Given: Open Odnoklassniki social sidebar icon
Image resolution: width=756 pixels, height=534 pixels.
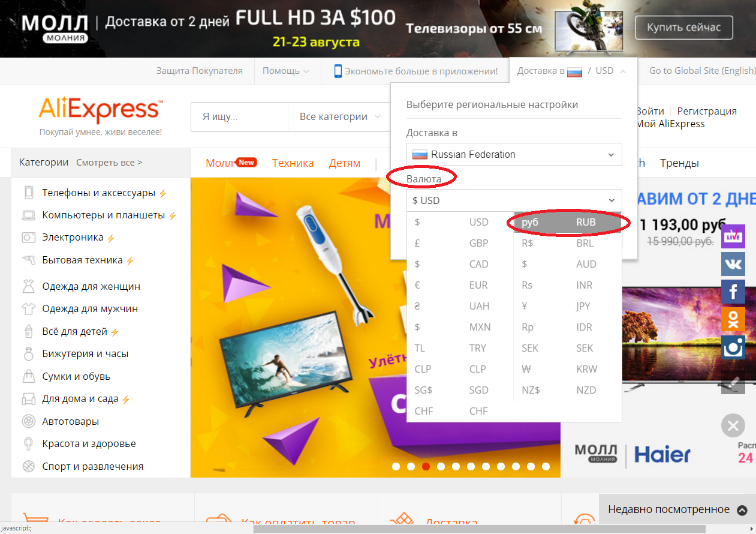Looking at the screenshot, I should pos(733,319).
